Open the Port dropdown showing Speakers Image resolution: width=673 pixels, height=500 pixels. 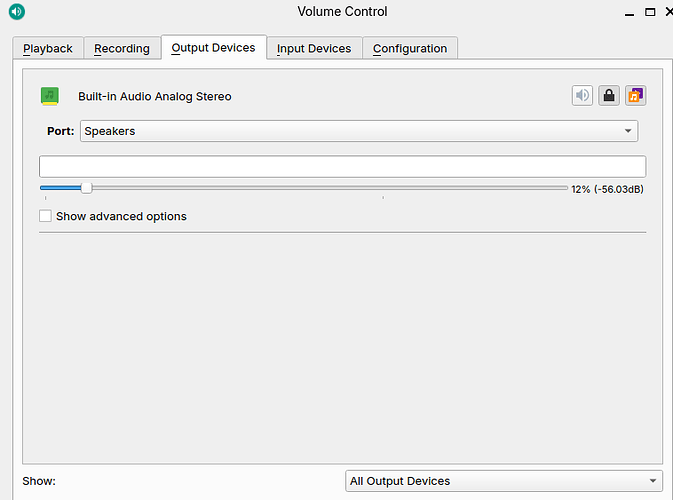[x=358, y=131]
